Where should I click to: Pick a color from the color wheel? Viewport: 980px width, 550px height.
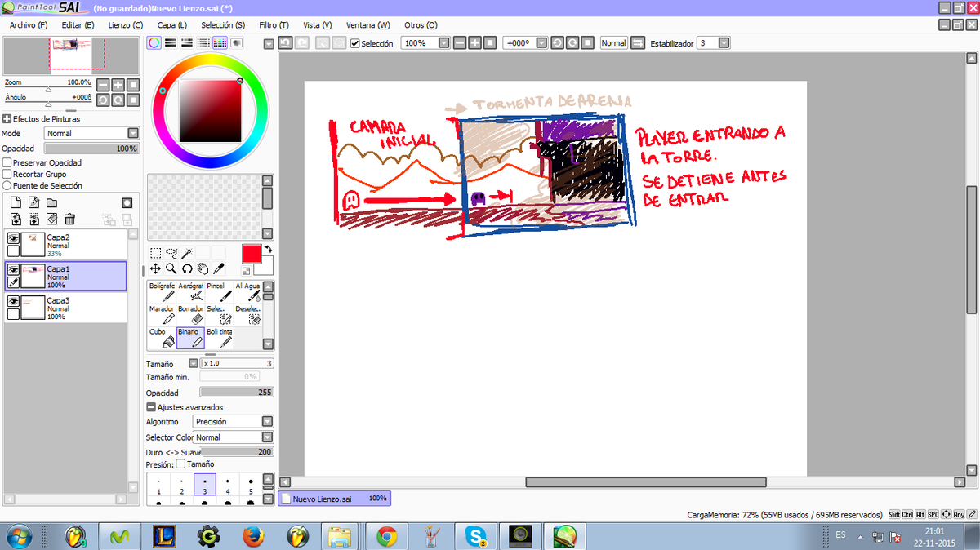pos(210,61)
